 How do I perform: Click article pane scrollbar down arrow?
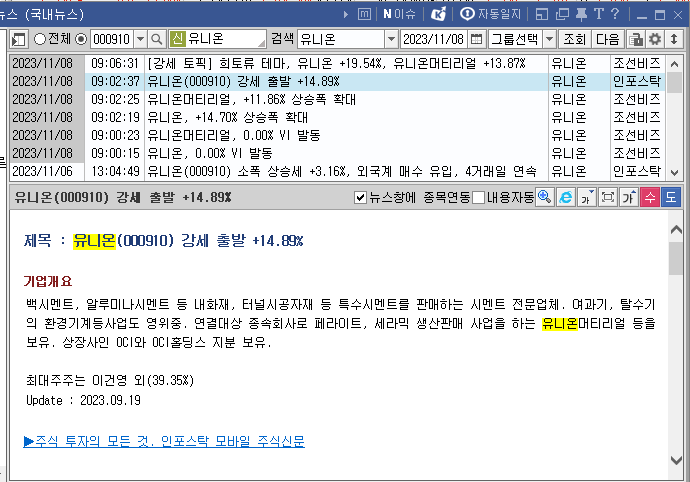[676, 460]
